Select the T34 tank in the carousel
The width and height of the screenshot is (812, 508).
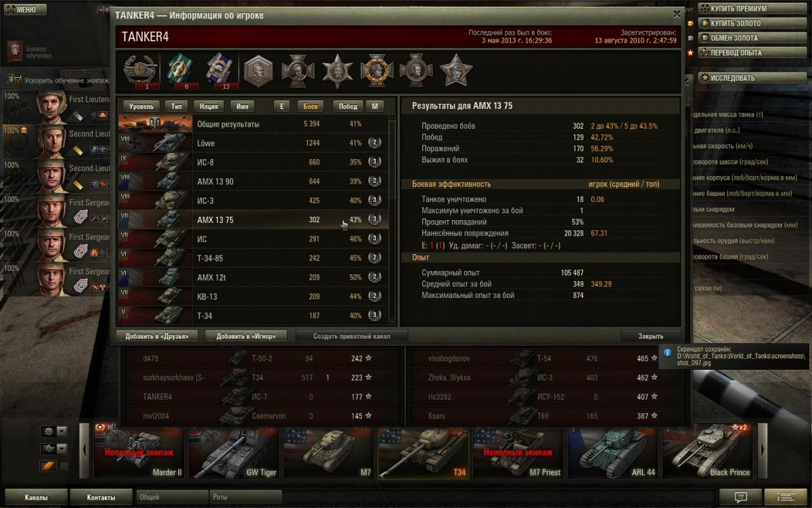click(x=423, y=452)
